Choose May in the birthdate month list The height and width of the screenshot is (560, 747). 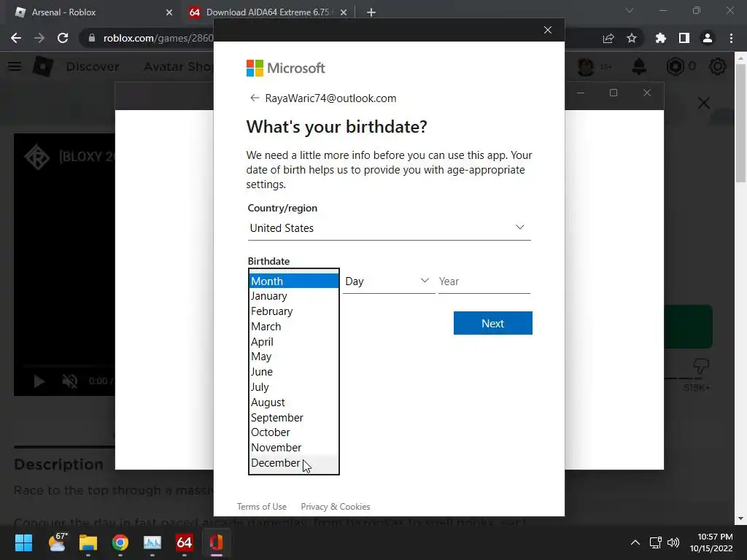[x=293, y=356]
